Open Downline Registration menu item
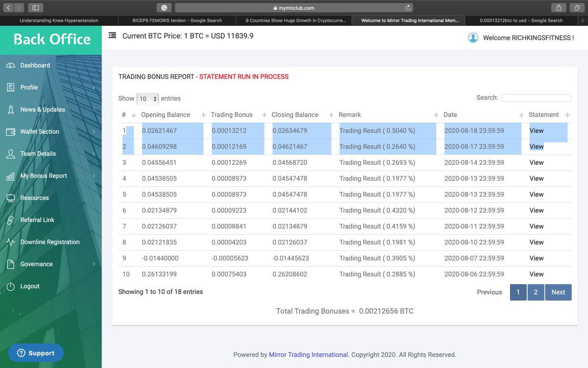The image size is (588, 368). pyautogui.click(x=50, y=242)
